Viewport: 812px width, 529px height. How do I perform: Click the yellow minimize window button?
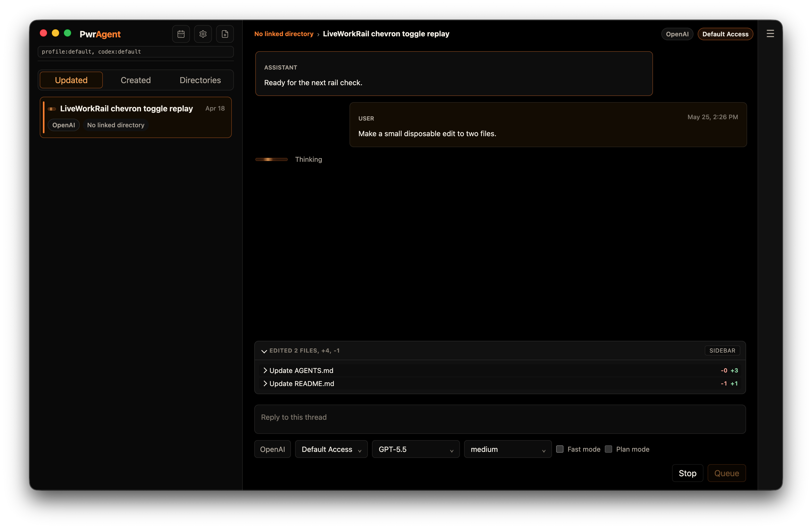tap(55, 33)
